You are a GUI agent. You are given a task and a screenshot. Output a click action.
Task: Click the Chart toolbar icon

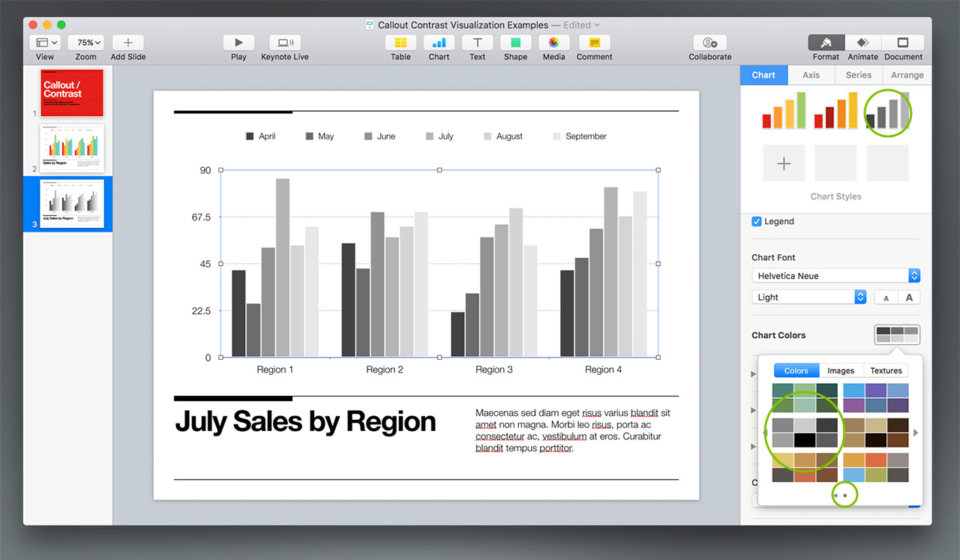tap(439, 43)
